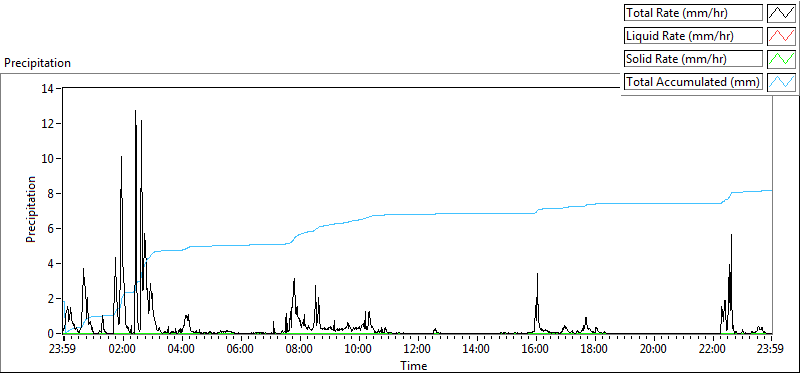The width and height of the screenshot is (800, 373).
Task: Click the vertical Precipitation y-axis title
Action: pos(31,209)
